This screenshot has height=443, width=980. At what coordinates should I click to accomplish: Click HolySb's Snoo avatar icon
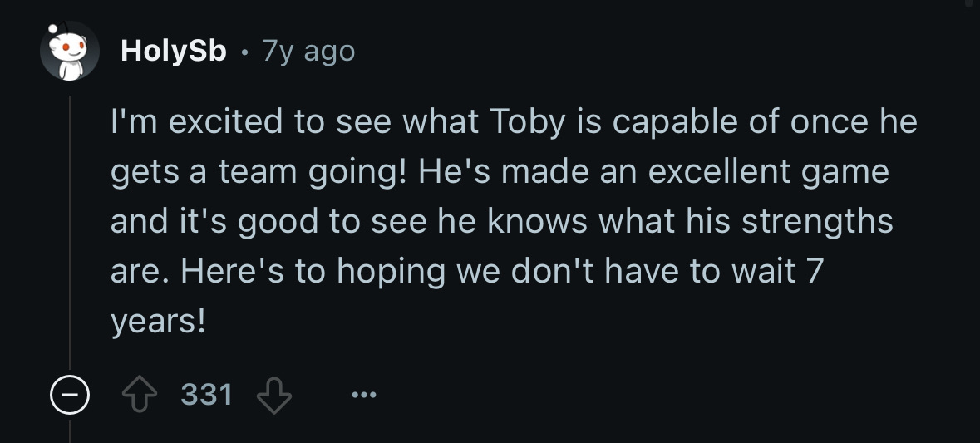[70, 52]
